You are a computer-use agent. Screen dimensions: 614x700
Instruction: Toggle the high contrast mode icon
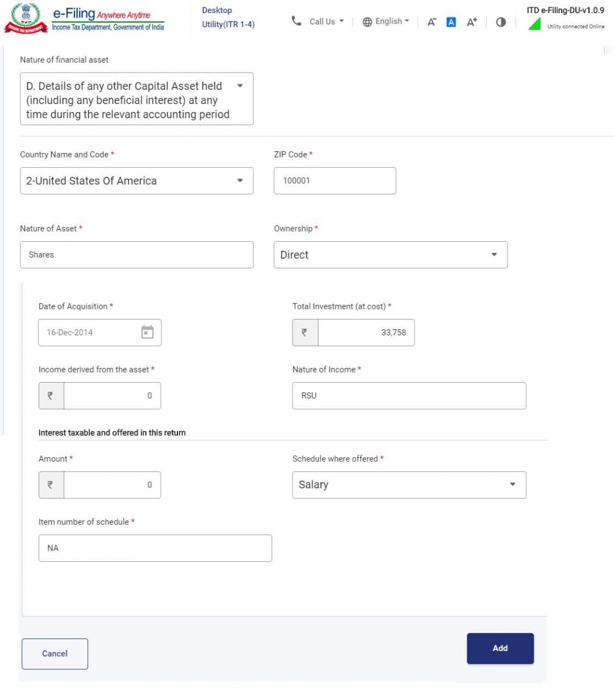(x=501, y=22)
